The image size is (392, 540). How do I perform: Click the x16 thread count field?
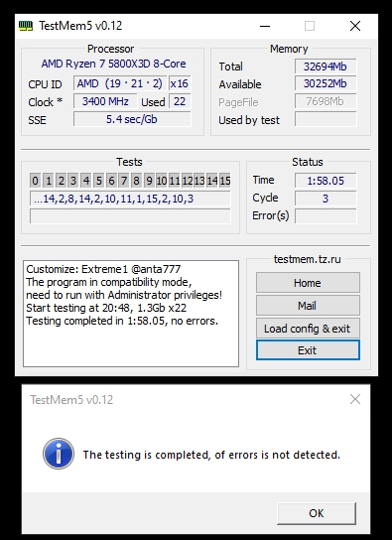click(180, 83)
